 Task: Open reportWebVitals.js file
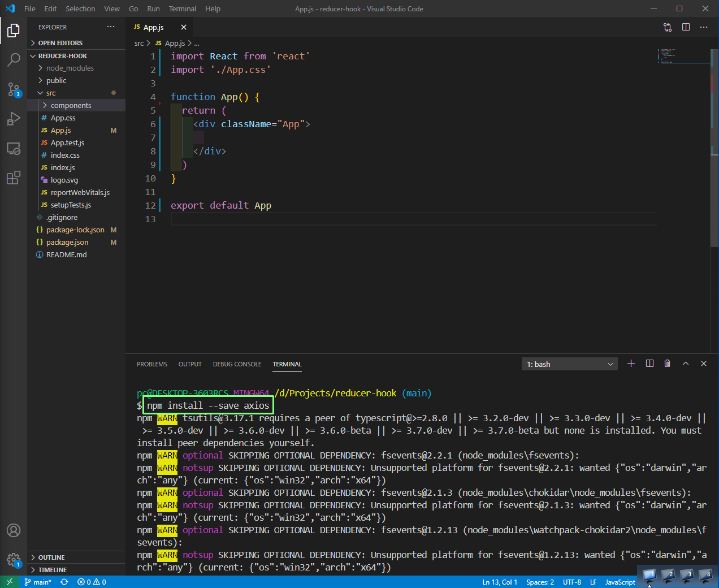76,192
